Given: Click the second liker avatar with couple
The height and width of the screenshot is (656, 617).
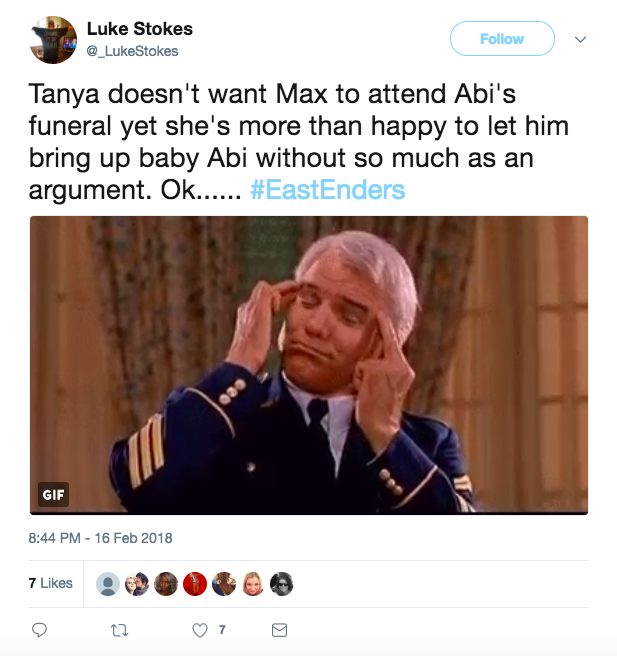Looking at the screenshot, I should coord(137,584).
